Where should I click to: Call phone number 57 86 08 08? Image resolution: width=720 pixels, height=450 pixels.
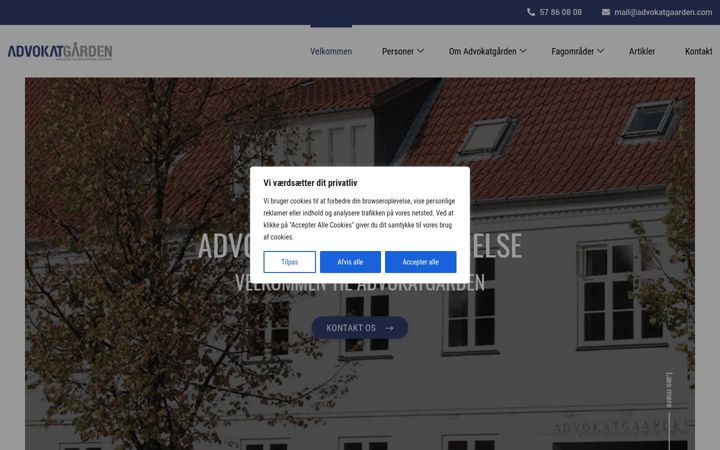coord(561,12)
